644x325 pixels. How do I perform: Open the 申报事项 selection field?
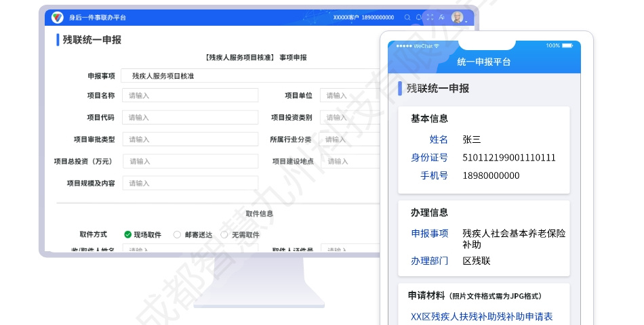(x=251, y=76)
